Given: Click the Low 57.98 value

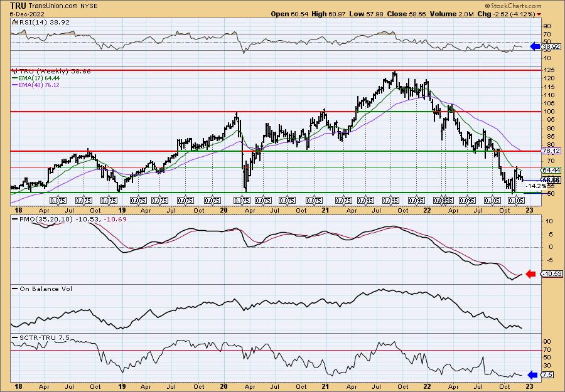Looking at the screenshot, I should (x=366, y=14).
